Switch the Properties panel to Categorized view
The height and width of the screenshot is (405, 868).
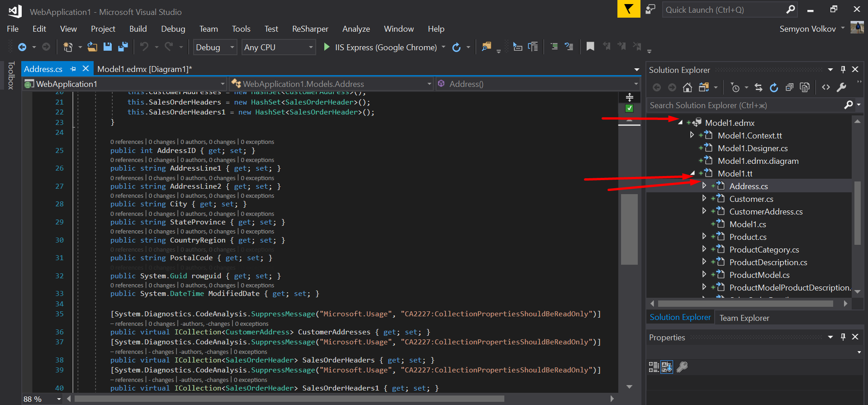click(x=654, y=367)
